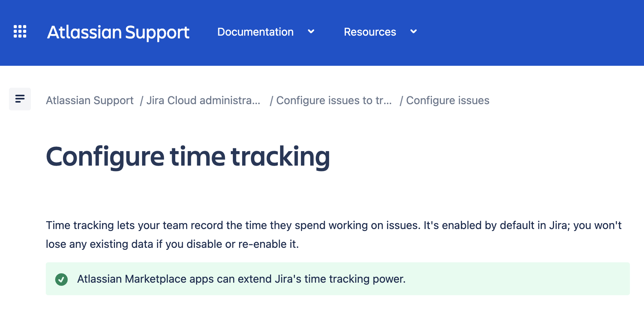Open Configure issues to tr... breadcrumb
644x323 pixels.
pos(334,101)
